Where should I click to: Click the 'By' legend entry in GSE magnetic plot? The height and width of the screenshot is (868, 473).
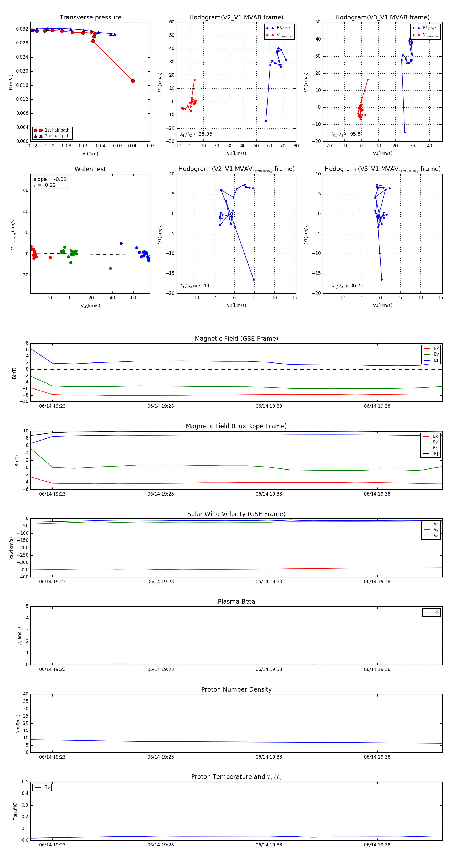point(431,355)
